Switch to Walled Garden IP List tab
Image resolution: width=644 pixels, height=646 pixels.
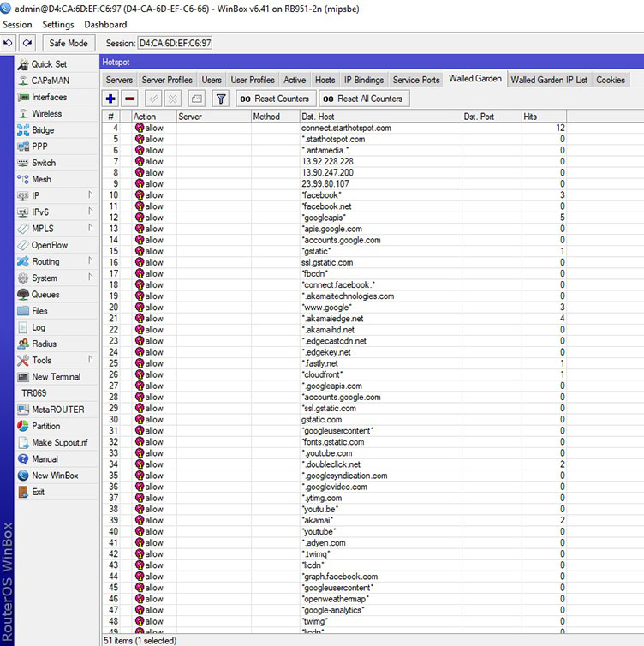[549, 80]
